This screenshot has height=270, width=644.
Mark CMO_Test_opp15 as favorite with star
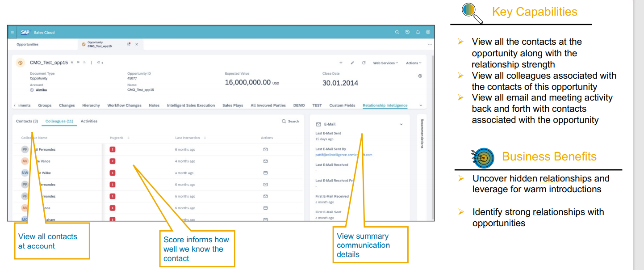[x=72, y=63]
